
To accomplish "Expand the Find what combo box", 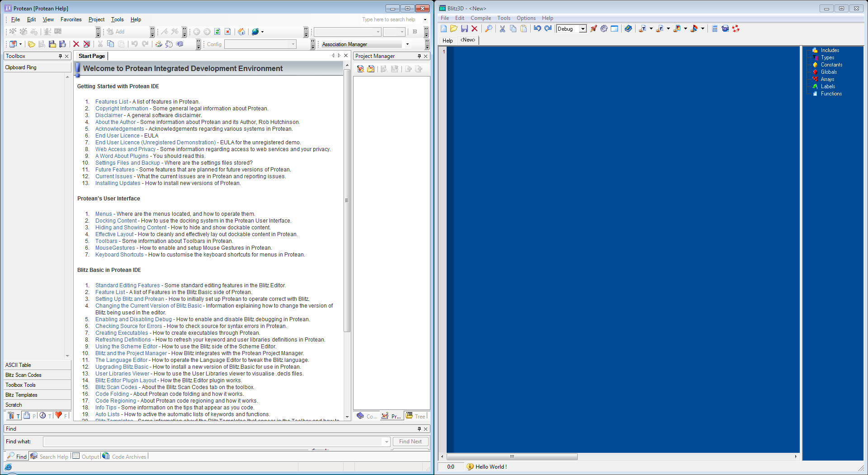I will pos(386,442).
